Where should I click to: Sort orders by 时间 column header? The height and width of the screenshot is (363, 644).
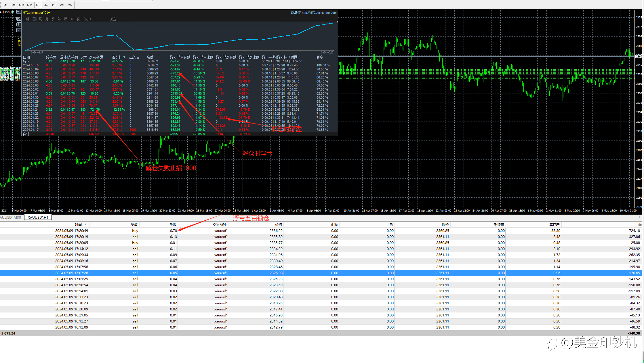[45, 224]
